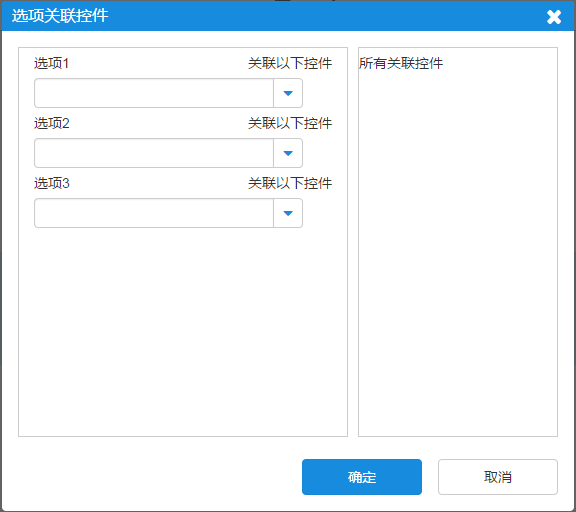576x512 pixels.
Task: Expand the dropdown arrow under 选项3
Action: tap(288, 213)
